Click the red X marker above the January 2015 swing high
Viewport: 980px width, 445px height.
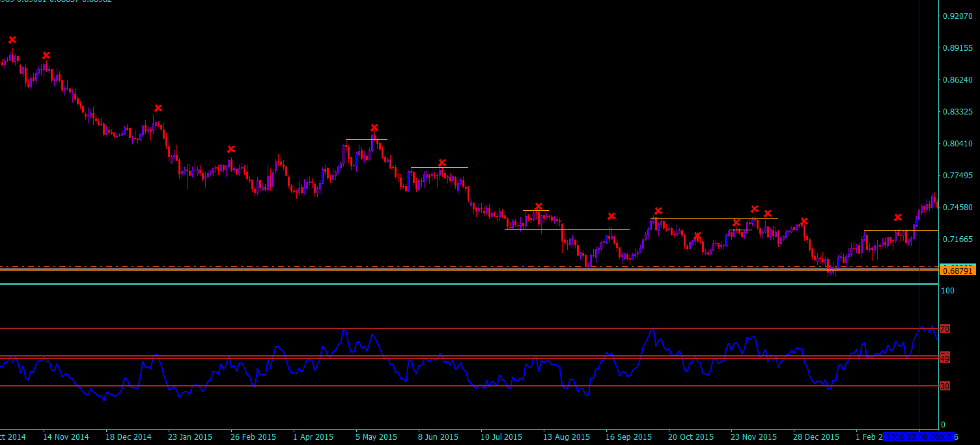158,108
